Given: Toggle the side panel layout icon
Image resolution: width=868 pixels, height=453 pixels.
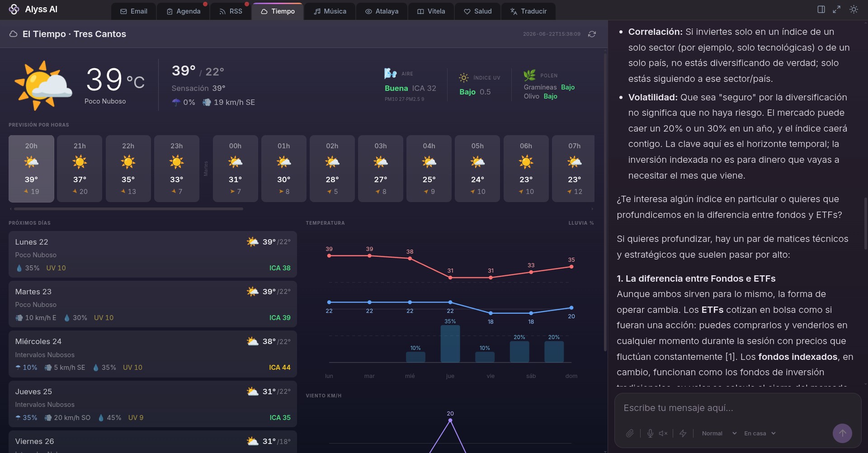Looking at the screenshot, I should (821, 9).
